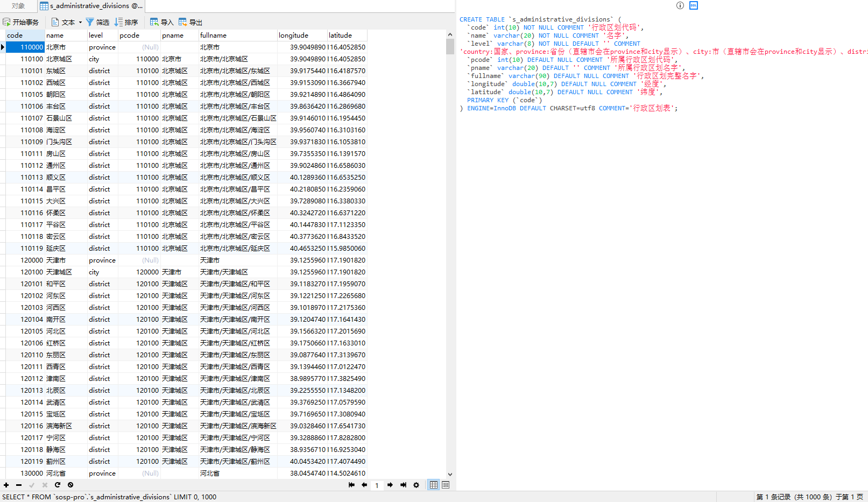Screen dimensions: 868x502
Task: Click the code column header
Action: (25, 36)
